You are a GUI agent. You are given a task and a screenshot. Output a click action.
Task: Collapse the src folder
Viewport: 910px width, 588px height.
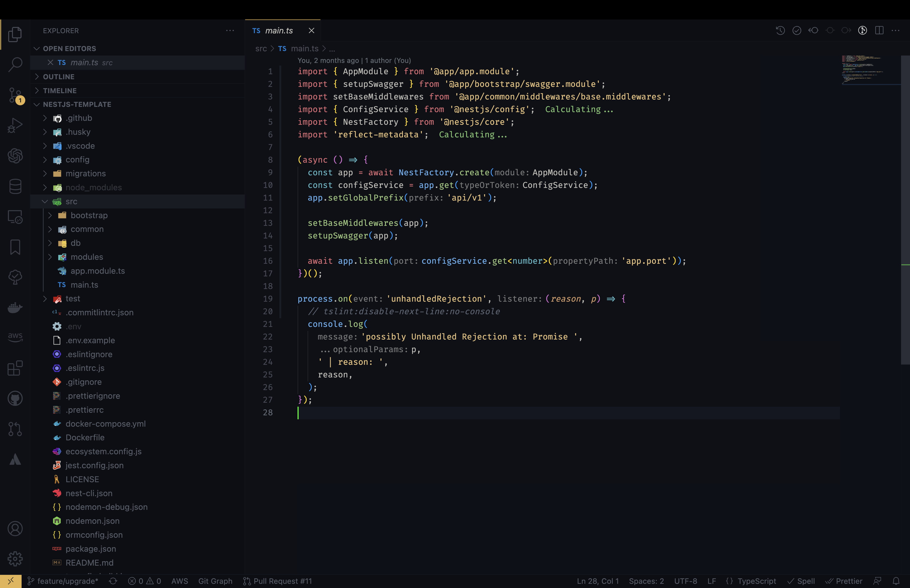[71, 202]
